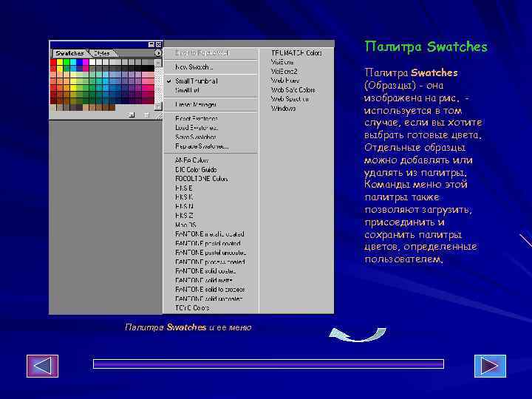Pick the magenta swatch in top row
Screen dimensions: 532x399
click(x=86, y=62)
